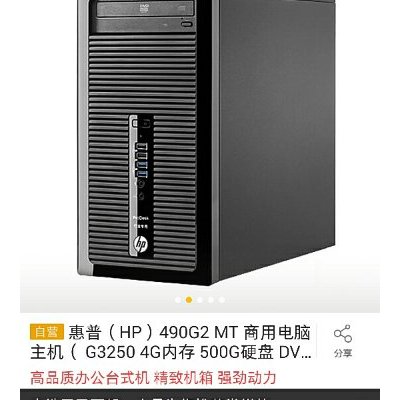Tap the DVD drive eject button
The width and height of the screenshot is (400, 400).
click(186, 25)
